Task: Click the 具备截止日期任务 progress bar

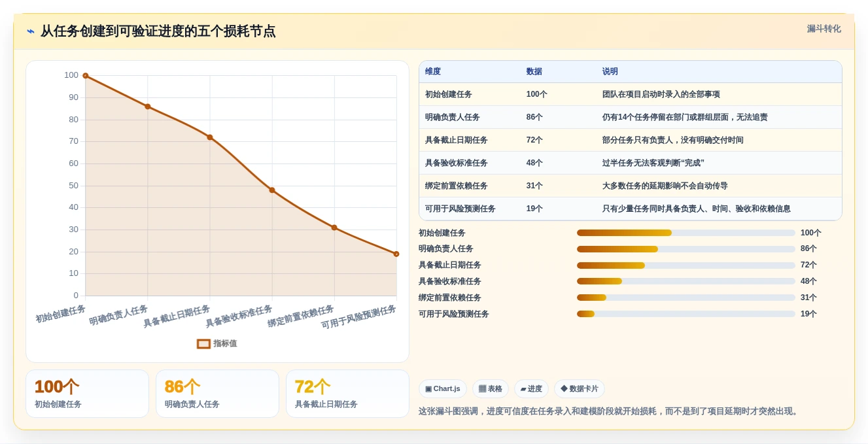Action: (686, 265)
